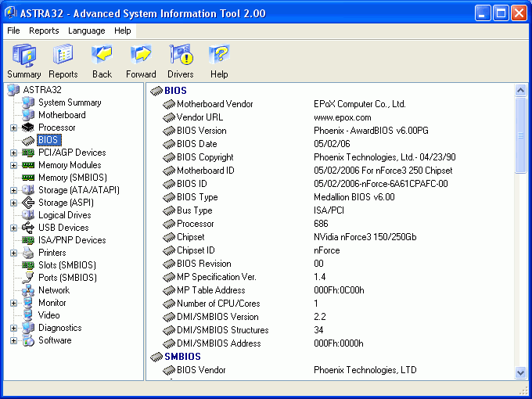Go Back using the toolbar arrow
The width and height of the screenshot is (532, 399).
tap(102, 54)
